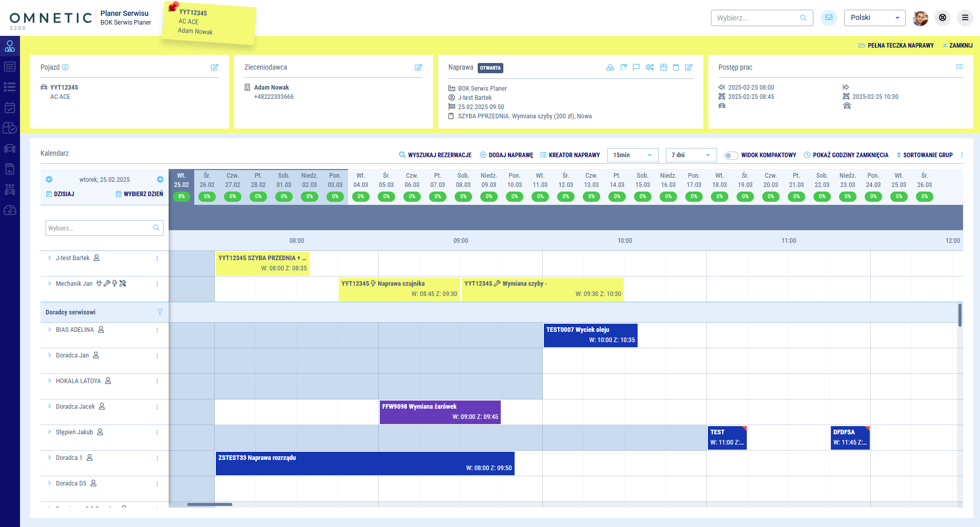This screenshot has height=527, width=980.
Task: Go to previous day with left arrow
Action: pyautogui.click(x=49, y=179)
